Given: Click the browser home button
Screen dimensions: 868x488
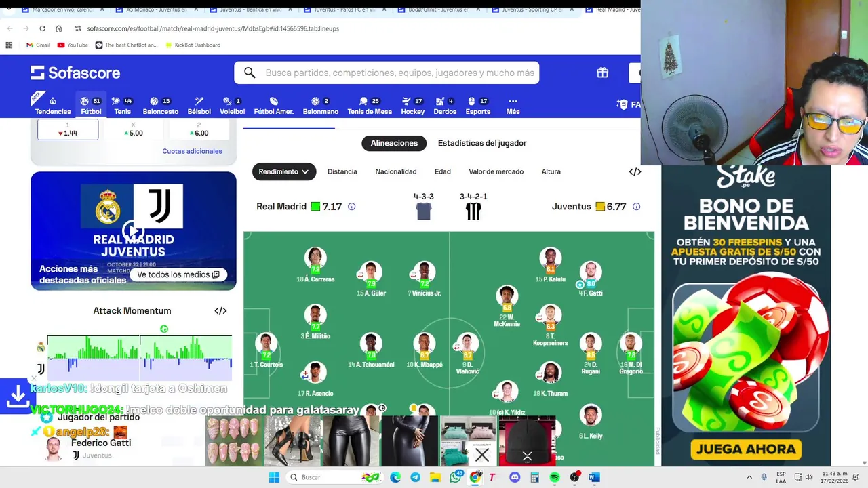Looking at the screenshot, I should (x=58, y=28).
